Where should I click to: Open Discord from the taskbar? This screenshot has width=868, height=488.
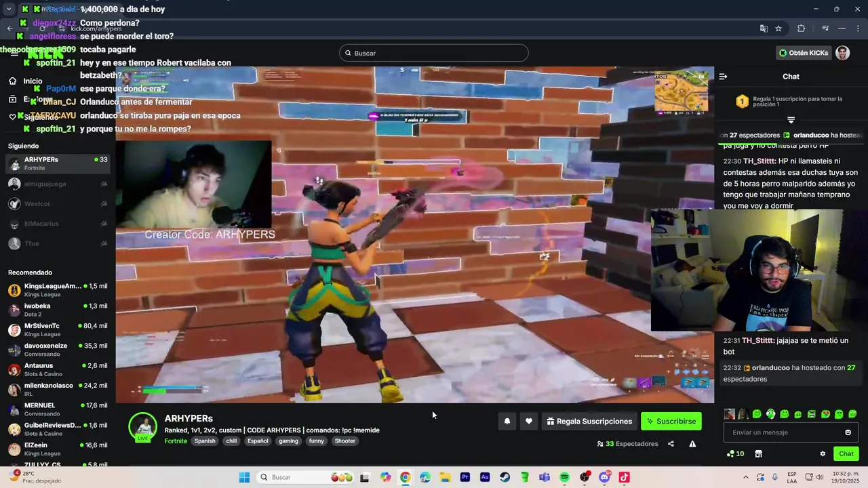point(604,477)
